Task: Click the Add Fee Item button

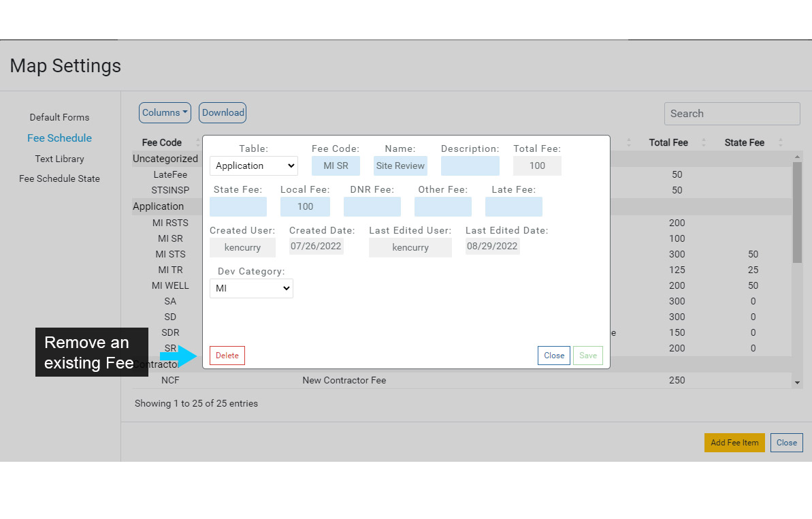Action: [x=734, y=443]
